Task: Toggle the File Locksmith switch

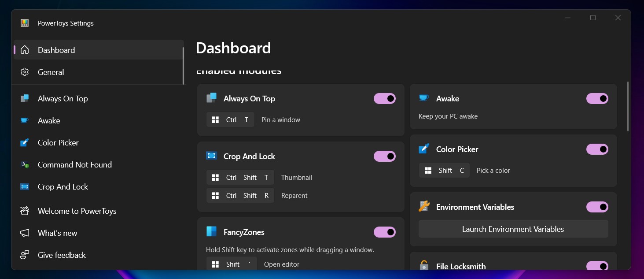Action: point(597,265)
